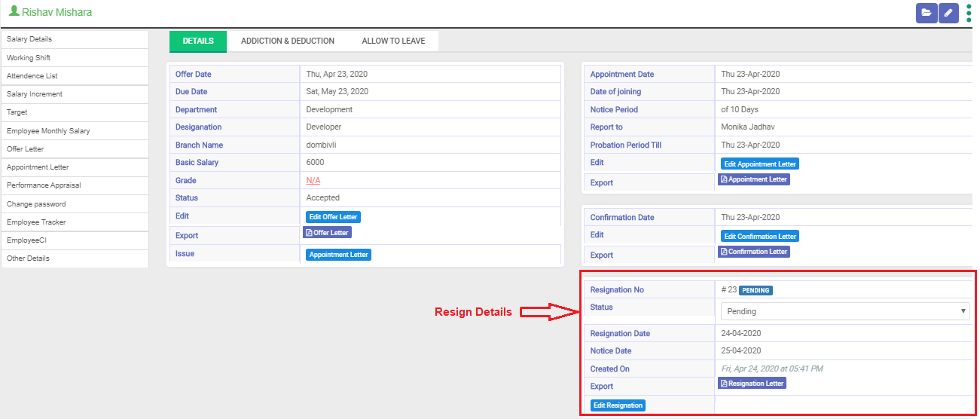The height and width of the screenshot is (419, 980).
Task: Select EmployeeCI sidebar item
Action: (x=75, y=240)
